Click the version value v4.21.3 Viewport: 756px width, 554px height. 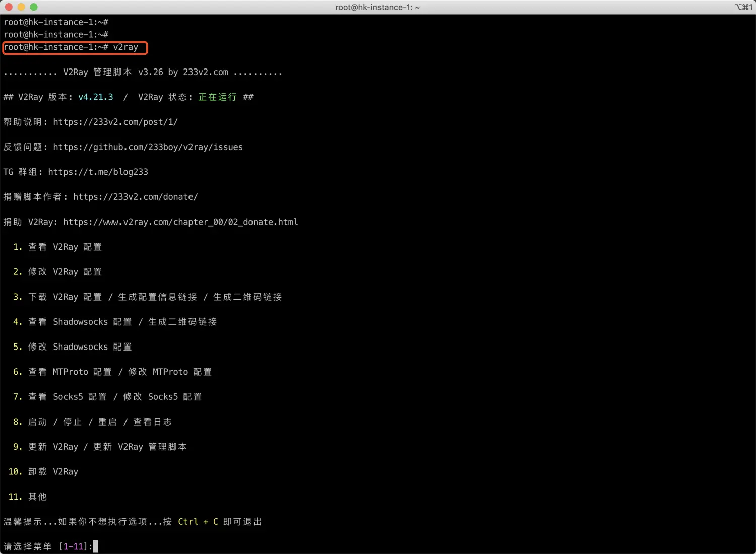tap(96, 97)
